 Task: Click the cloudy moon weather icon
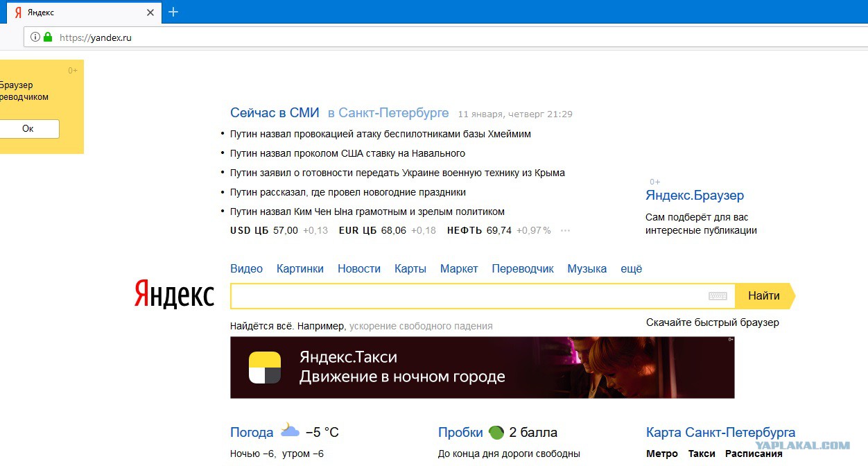click(290, 431)
